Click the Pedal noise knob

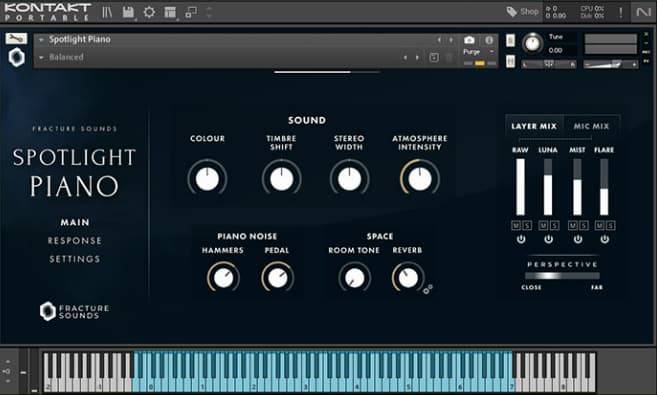pos(277,277)
